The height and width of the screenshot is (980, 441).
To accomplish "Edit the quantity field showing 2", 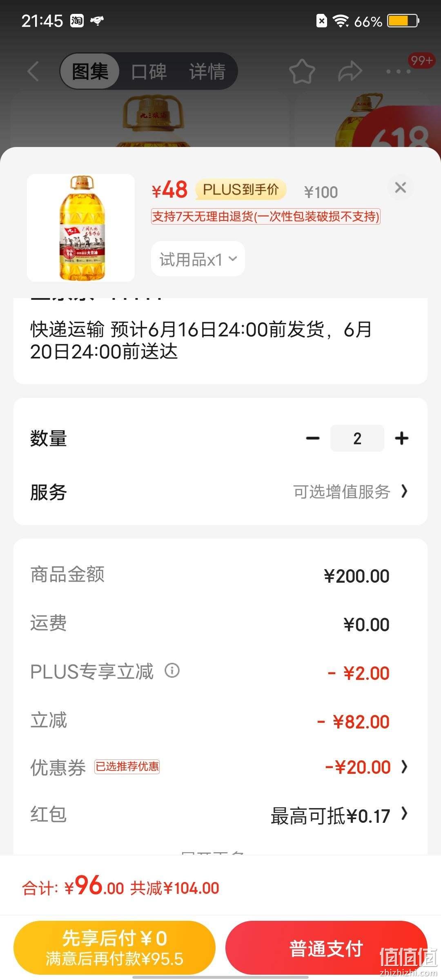I will (x=357, y=438).
